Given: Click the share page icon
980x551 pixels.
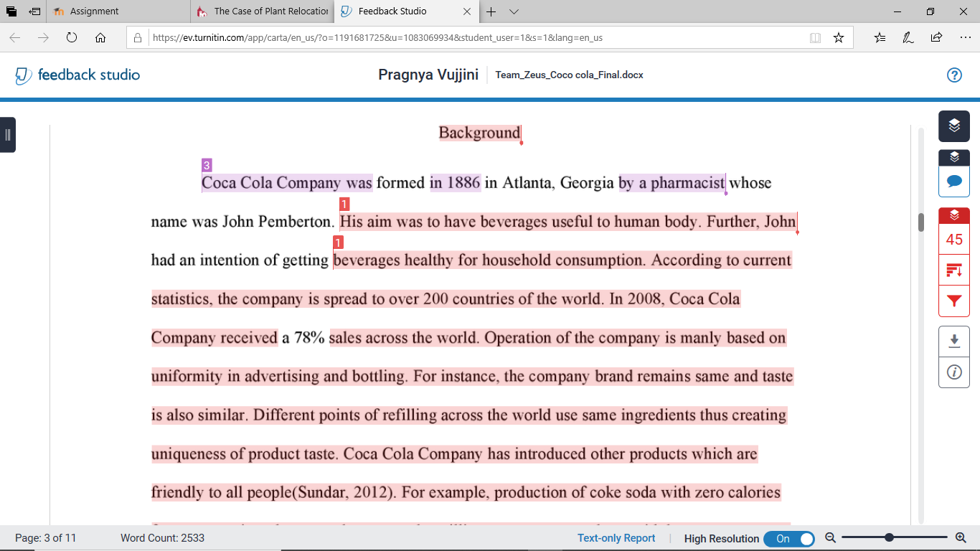Looking at the screenshot, I should pos(936,38).
